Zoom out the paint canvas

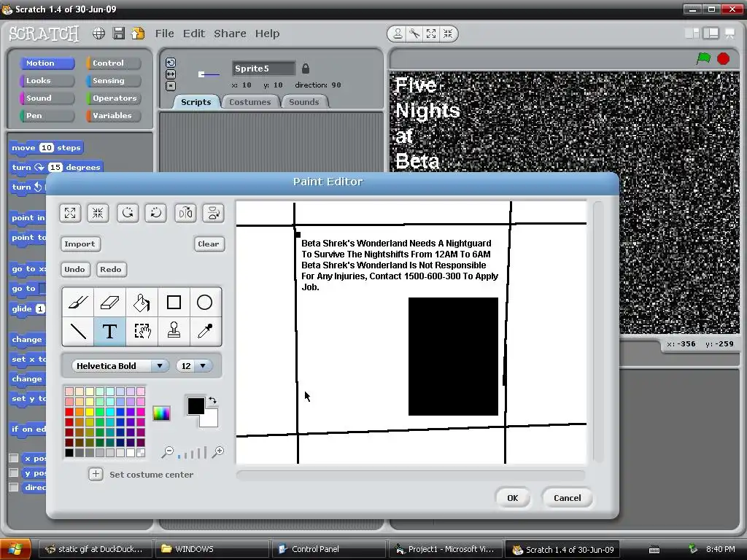click(167, 452)
